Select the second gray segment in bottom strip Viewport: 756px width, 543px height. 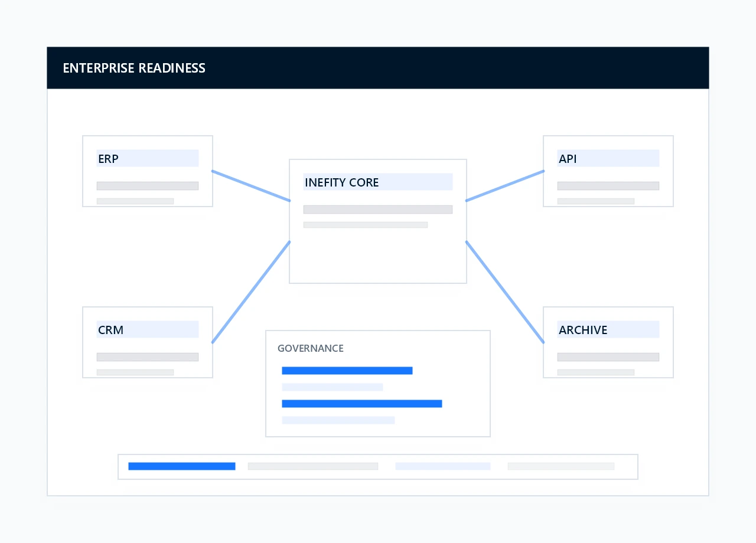pyautogui.click(x=312, y=466)
